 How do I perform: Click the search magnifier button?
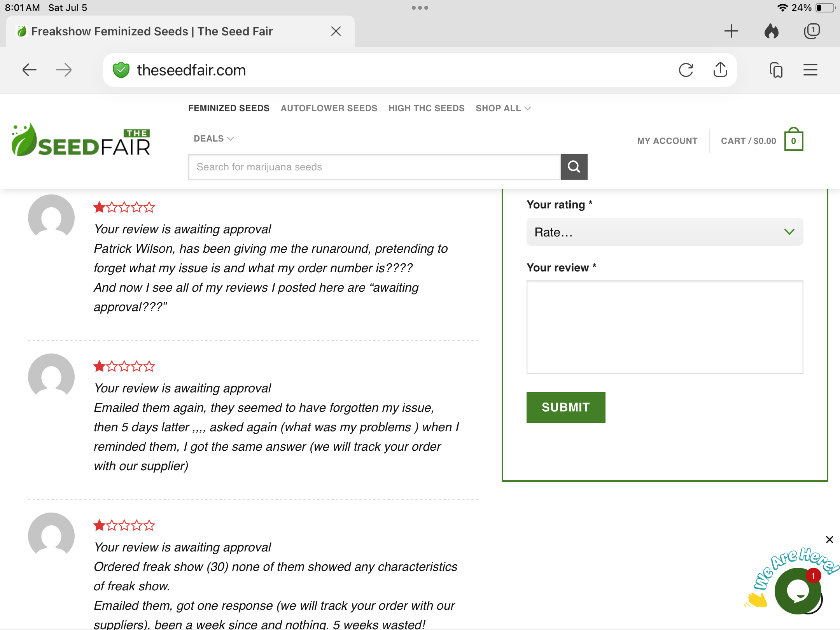pos(574,167)
